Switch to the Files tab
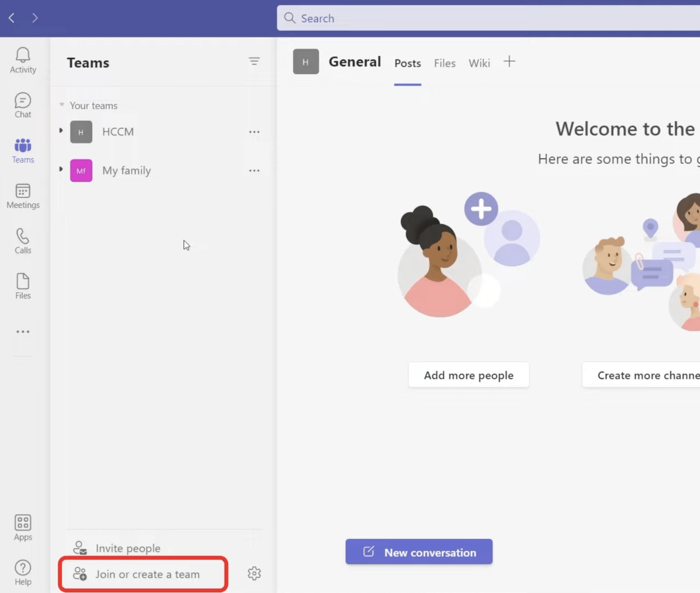This screenshot has width=700, height=593. (x=444, y=63)
